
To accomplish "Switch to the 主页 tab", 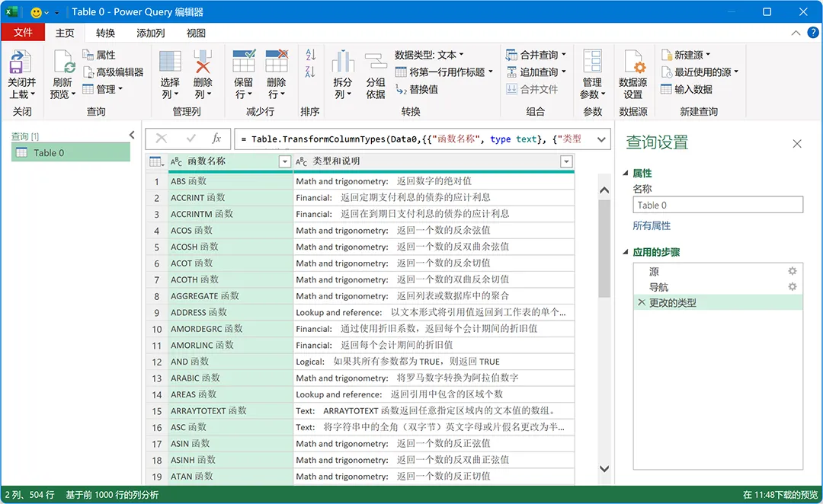I will click(65, 33).
